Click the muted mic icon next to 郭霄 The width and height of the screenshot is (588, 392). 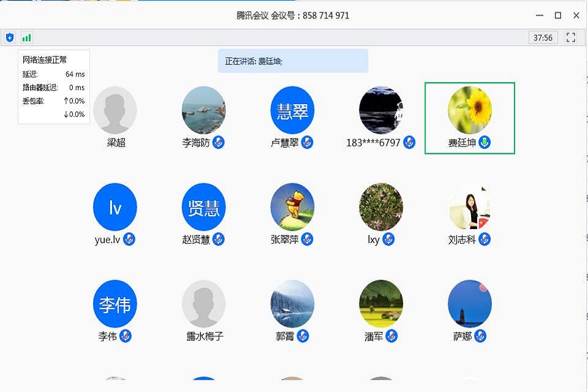pyautogui.click(x=303, y=336)
